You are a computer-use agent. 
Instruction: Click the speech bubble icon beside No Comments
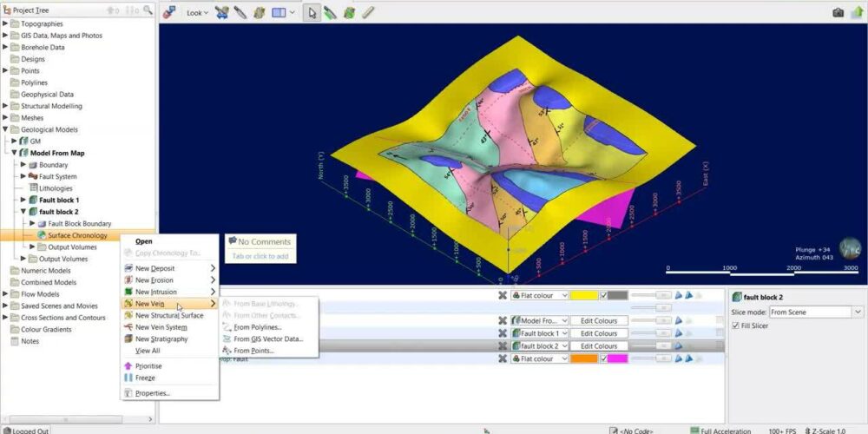(233, 241)
